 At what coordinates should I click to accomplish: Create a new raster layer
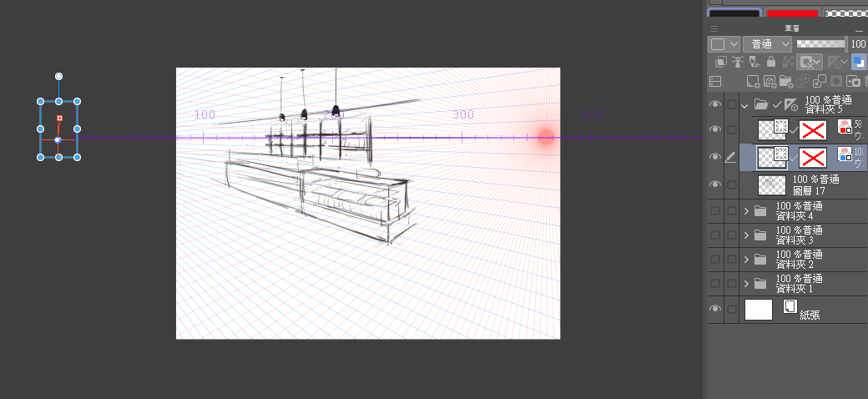coord(753,81)
